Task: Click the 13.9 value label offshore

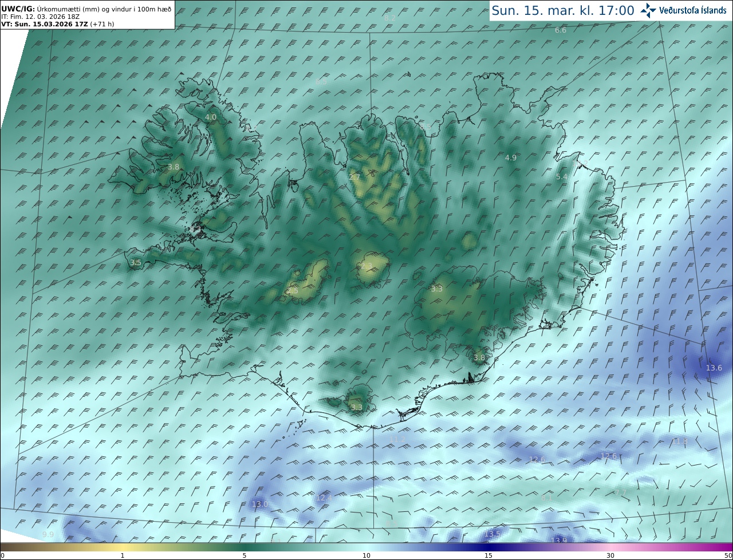Action: coord(559,540)
